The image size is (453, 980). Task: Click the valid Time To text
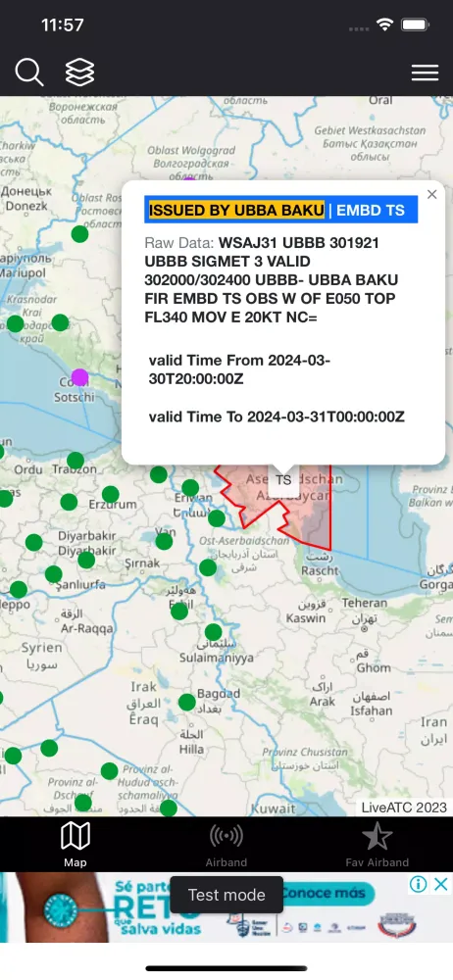[x=277, y=416]
